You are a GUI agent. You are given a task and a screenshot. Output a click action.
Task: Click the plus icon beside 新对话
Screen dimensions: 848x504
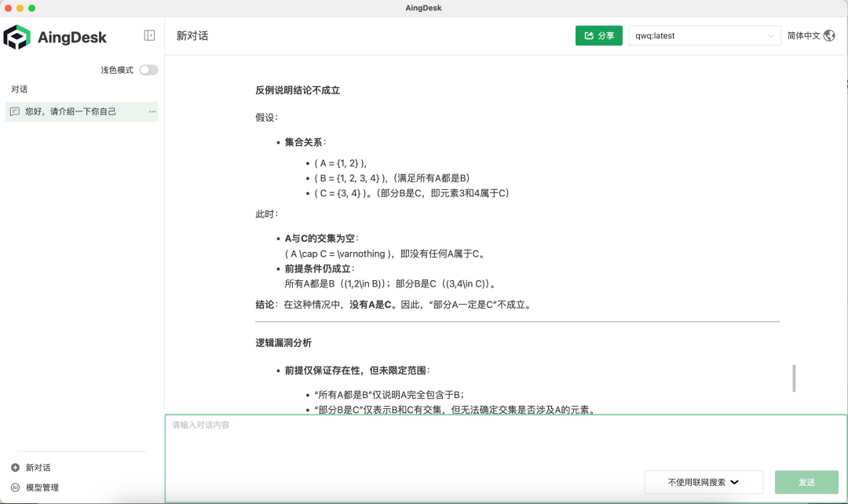pyautogui.click(x=15, y=467)
